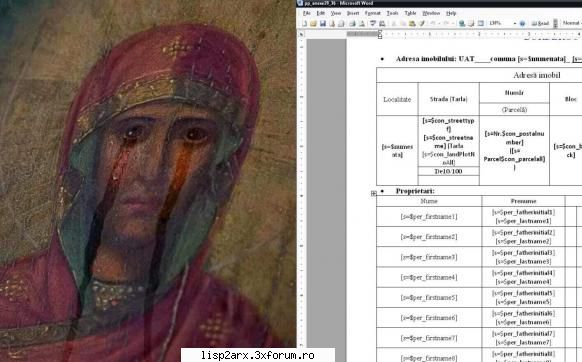
Task: Select the Format Painter brush icon
Action: click(422, 23)
